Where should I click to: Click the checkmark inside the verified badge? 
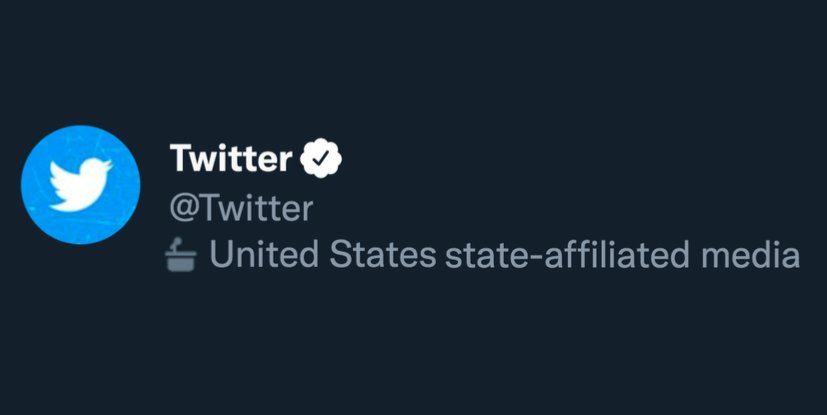pos(322,158)
